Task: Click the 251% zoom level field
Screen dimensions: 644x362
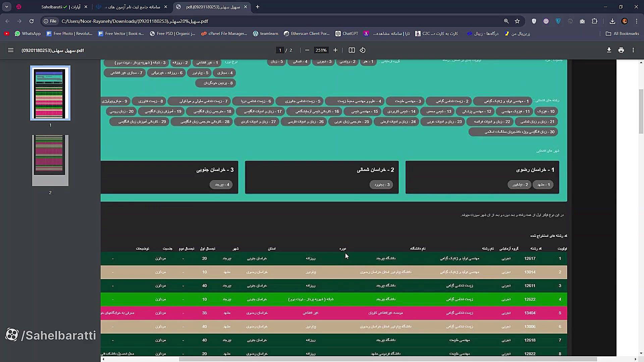Action: [321, 50]
